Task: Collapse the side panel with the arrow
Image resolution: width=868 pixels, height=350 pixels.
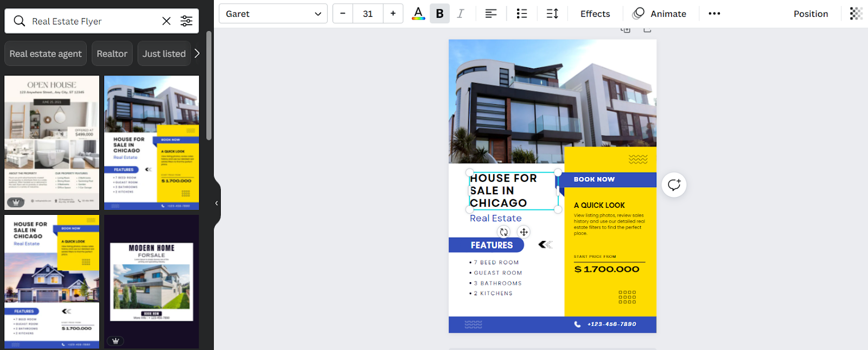Action: tap(216, 203)
